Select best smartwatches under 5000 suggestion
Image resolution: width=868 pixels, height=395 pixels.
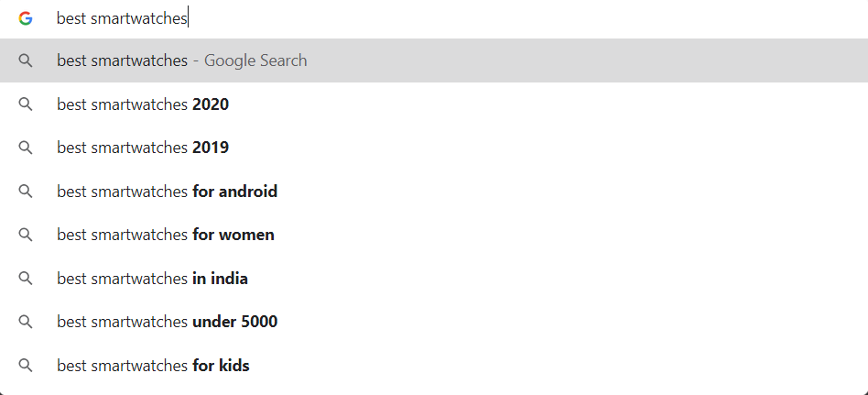click(x=434, y=322)
